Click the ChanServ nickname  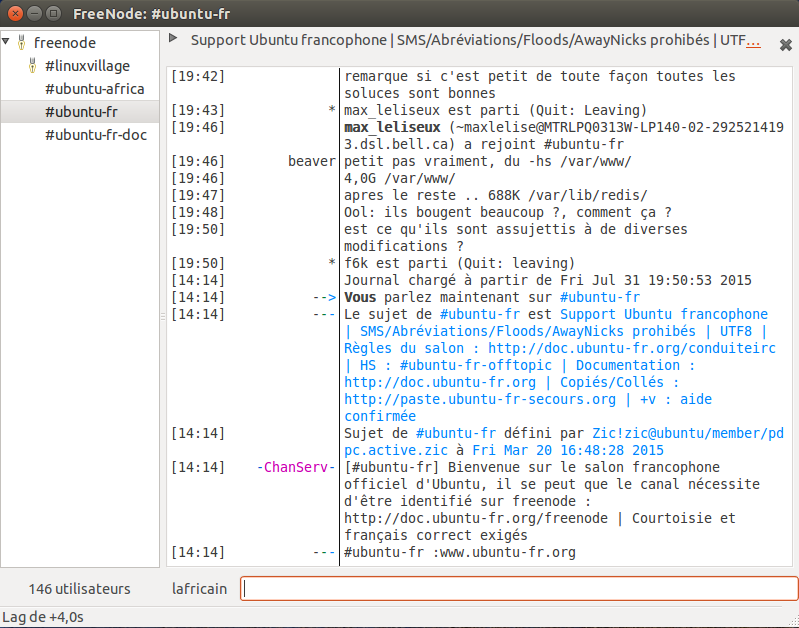[x=296, y=467]
